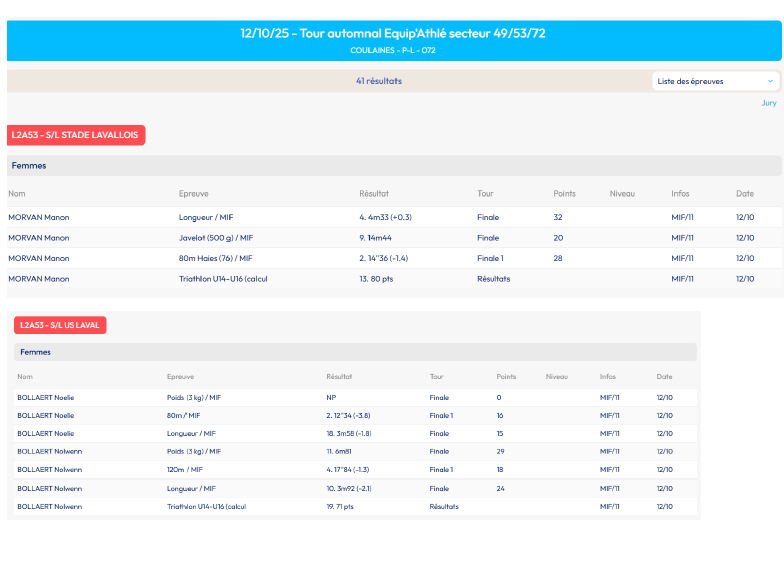The image size is (784, 582).
Task: Select the 120m / MIF event
Action: (184, 469)
